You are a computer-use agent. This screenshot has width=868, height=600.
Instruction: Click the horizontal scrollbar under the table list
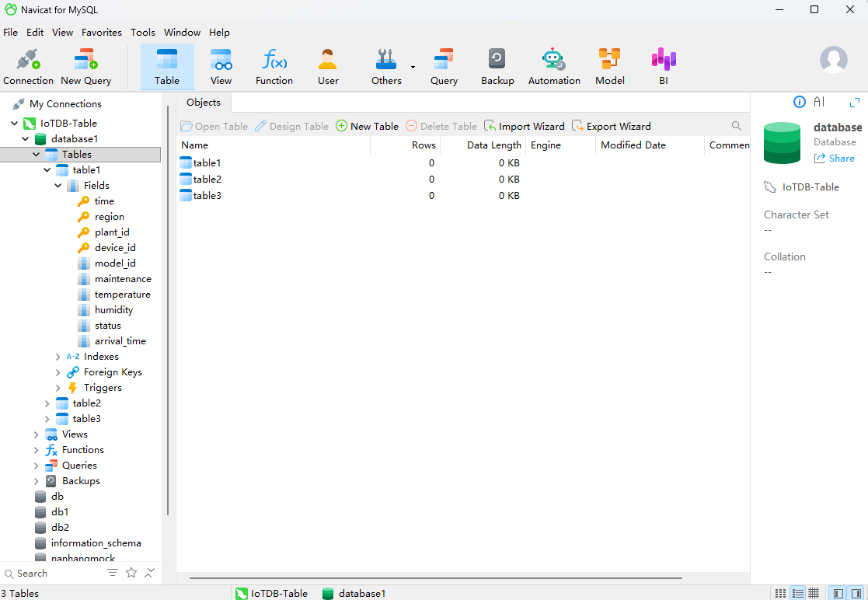click(435, 578)
